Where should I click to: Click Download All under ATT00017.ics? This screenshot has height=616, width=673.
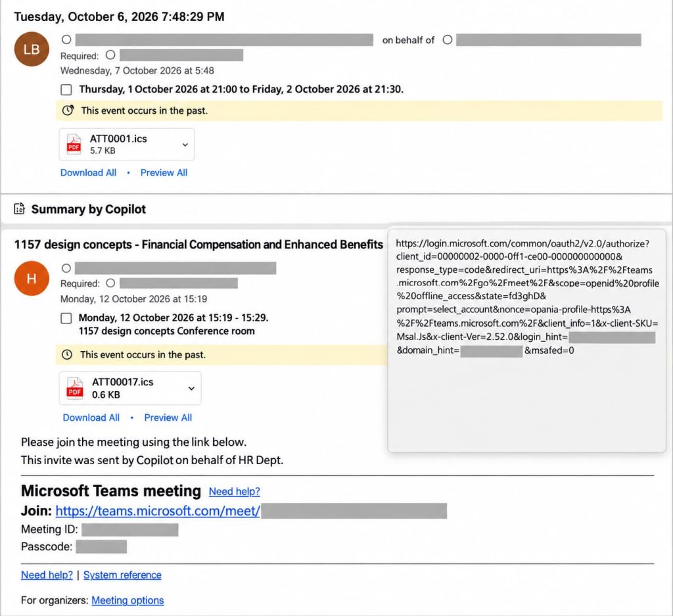(91, 417)
